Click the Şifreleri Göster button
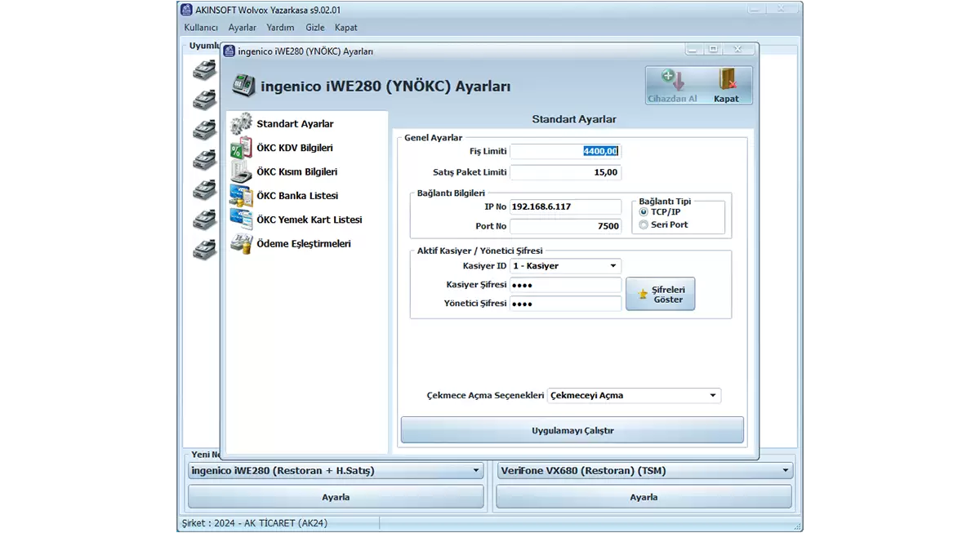 [x=660, y=294]
